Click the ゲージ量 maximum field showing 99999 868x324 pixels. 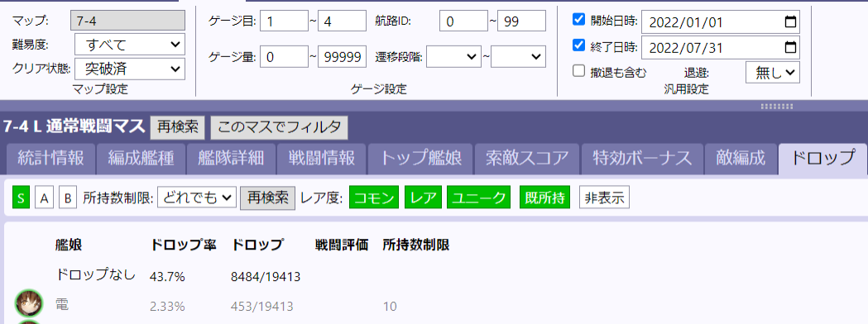click(342, 56)
